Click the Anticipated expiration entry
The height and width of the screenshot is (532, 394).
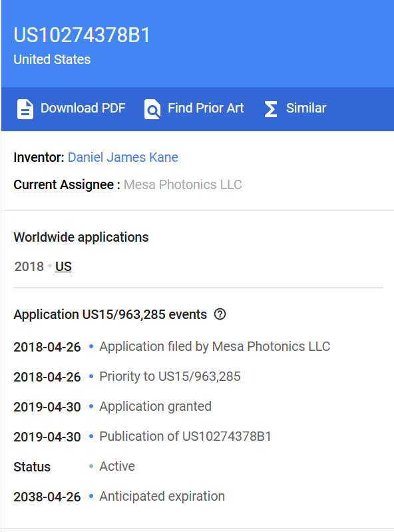162,496
